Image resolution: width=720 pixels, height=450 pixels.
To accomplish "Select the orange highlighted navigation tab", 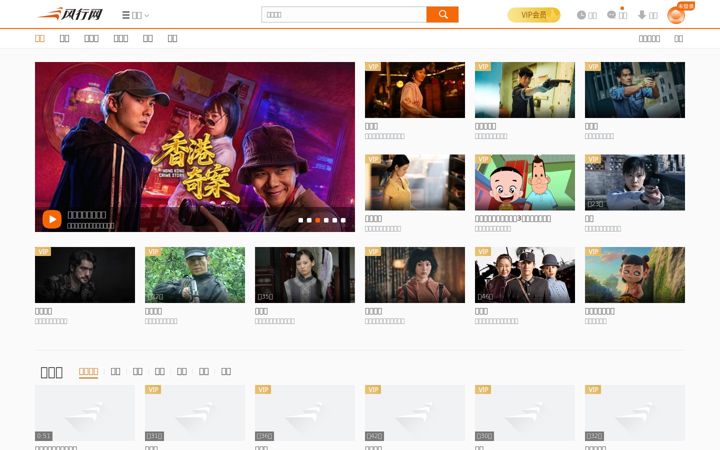I will click(40, 39).
